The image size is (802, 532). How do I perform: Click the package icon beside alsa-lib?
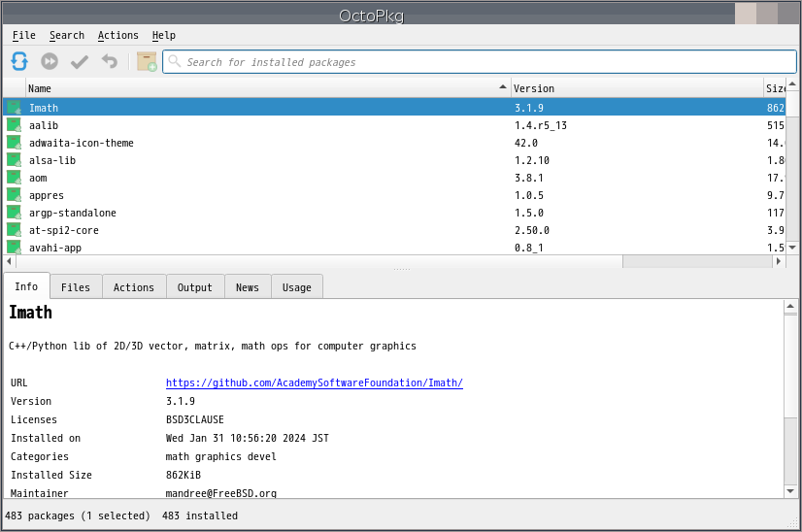[14, 159]
